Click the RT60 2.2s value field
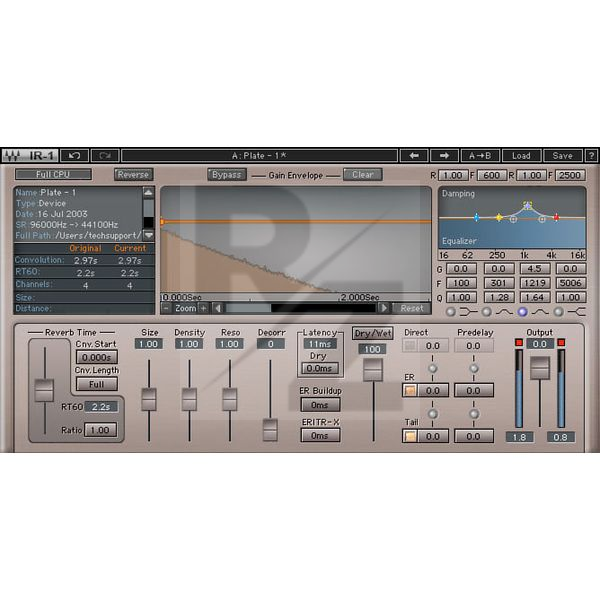This screenshot has height=600, width=600. coord(101,407)
